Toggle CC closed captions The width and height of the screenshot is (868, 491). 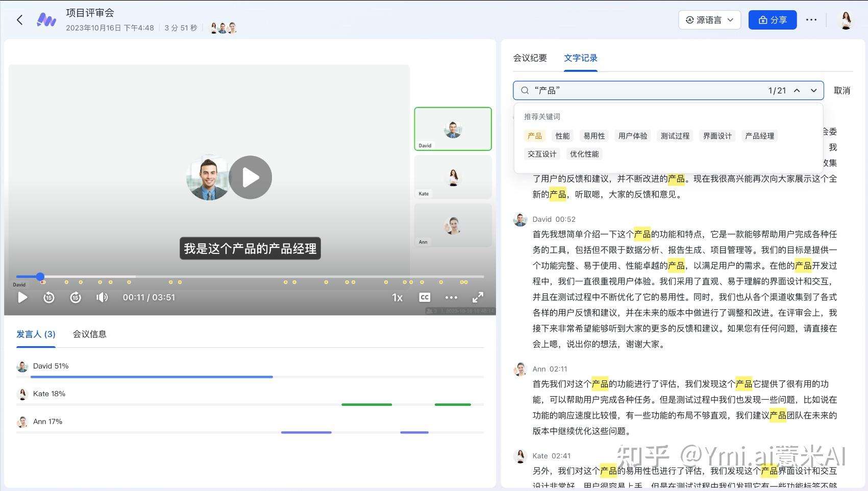[x=425, y=297]
